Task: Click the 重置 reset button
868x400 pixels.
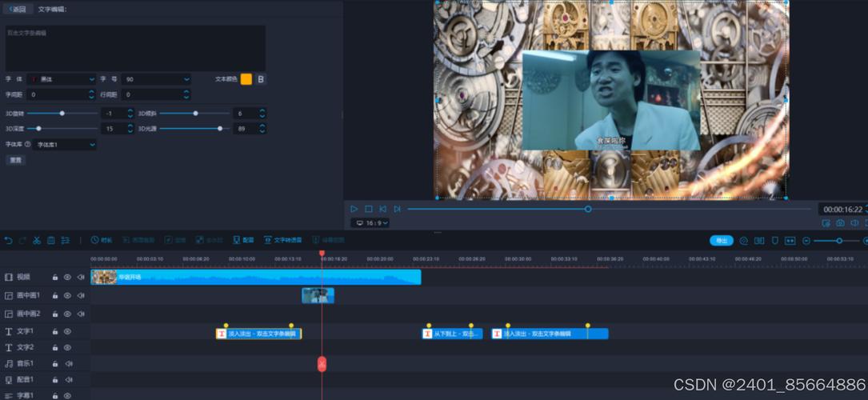Action: coord(15,160)
